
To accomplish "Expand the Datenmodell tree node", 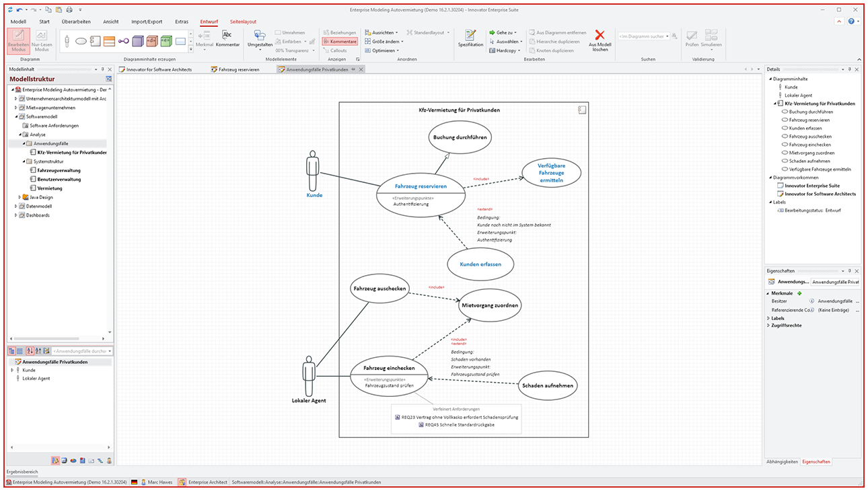I will [x=15, y=207].
